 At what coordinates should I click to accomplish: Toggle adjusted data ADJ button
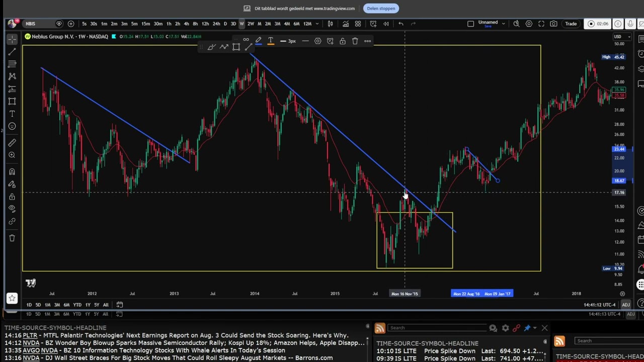point(625,305)
